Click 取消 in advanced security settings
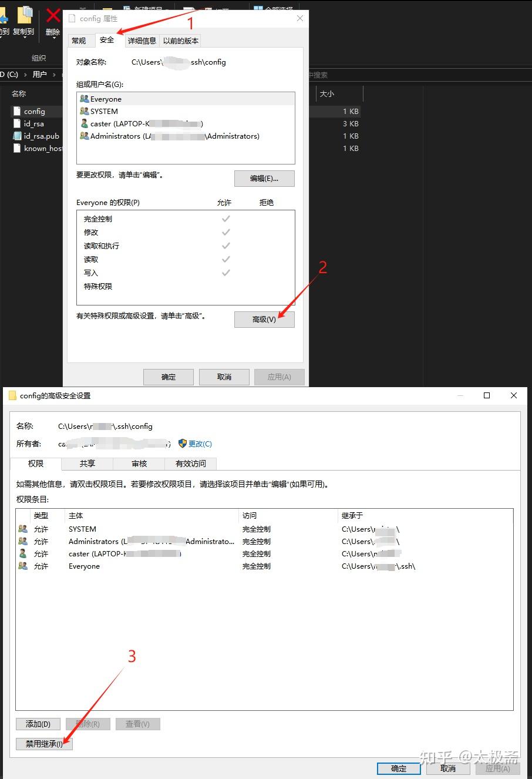This screenshot has height=779, width=532. [448, 768]
